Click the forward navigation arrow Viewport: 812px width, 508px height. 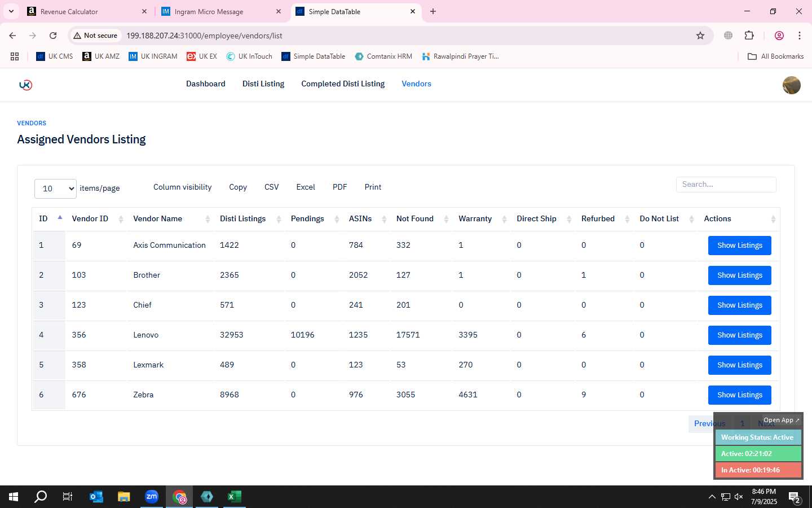33,36
